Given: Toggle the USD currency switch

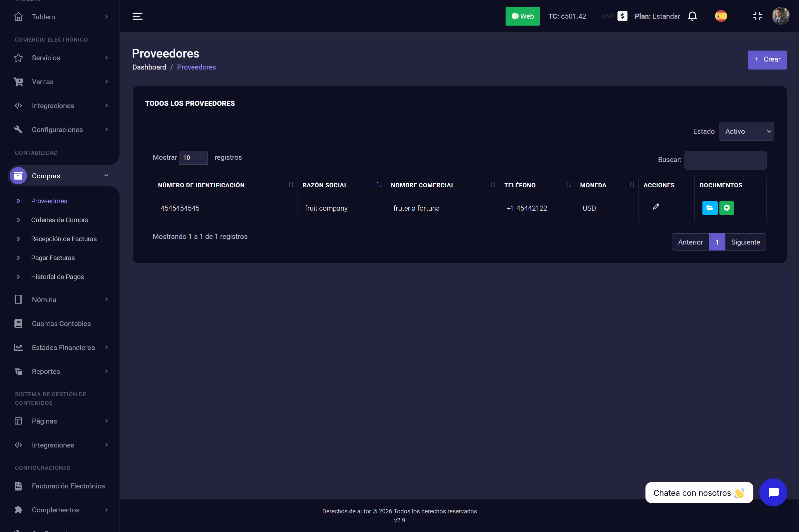Looking at the screenshot, I should pos(622,16).
